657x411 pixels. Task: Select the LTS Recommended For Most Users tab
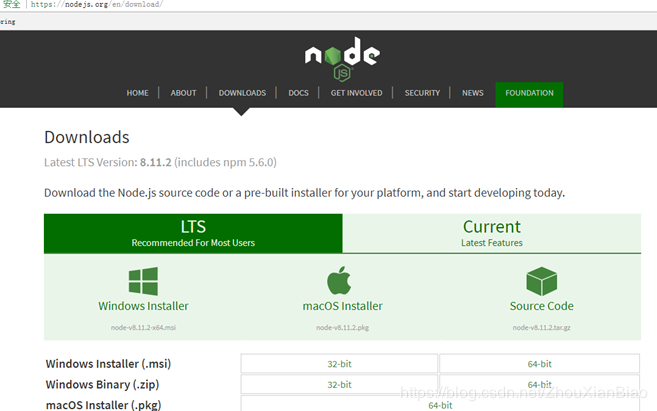(x=193, y=233)
